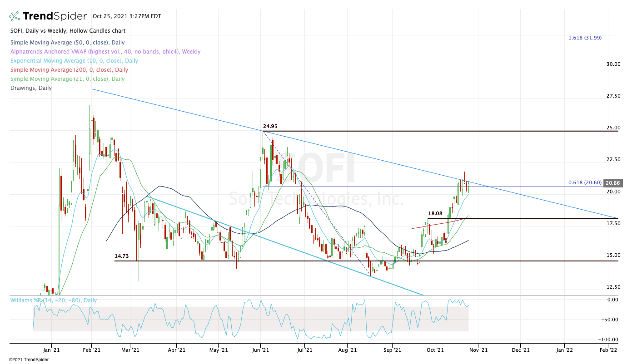Click the 18.08 price level label
632x364 pixels.
point(435,213)
